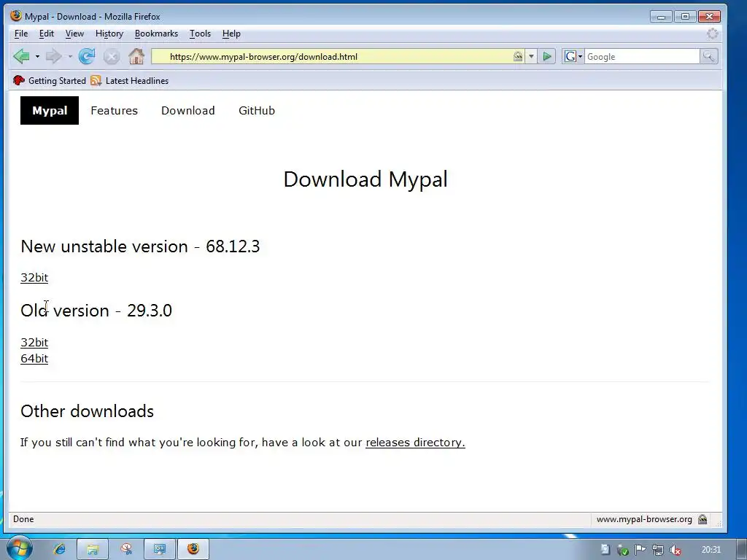Go to the Features page link
The image size is (747, 560).
pos(115,111)
